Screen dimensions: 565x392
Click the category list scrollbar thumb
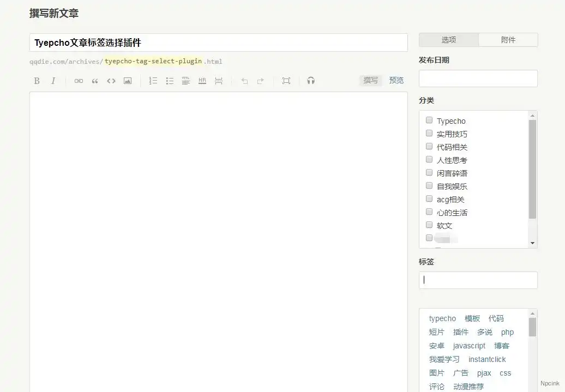pyautogui.click(x=532, y=170)
